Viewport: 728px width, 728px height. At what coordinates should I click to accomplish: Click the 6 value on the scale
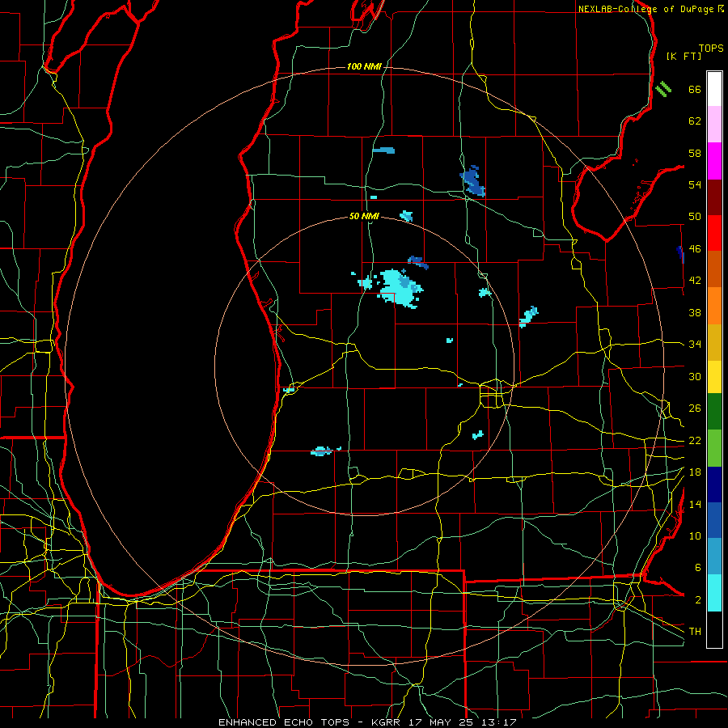point(697,568)
